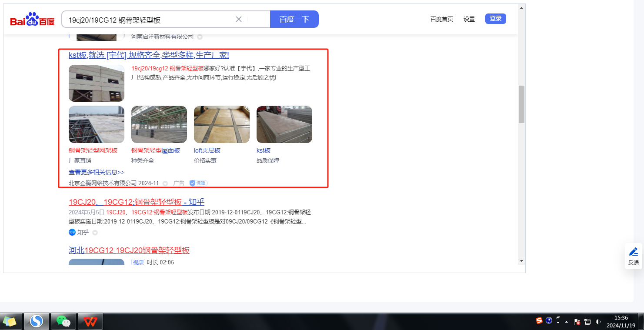Clear the search box with X icon
The width and height of the screenshot is (644, 330).
[x=238, y=19]
